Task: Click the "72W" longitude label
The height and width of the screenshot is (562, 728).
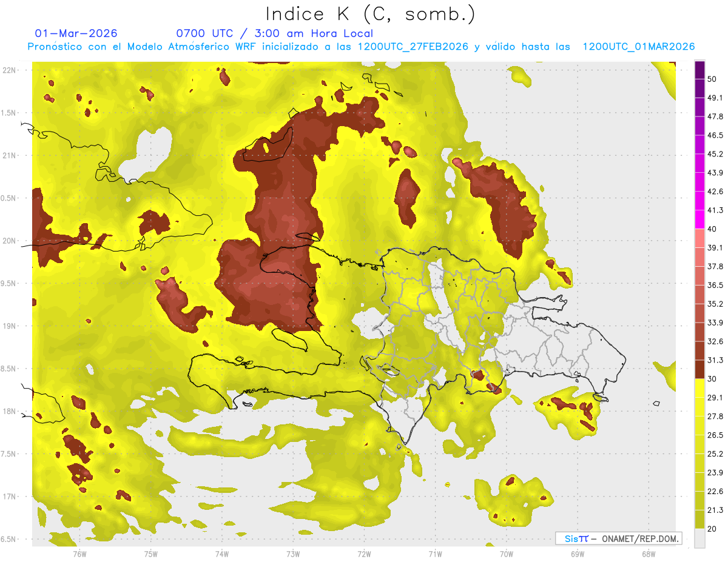Action: click(364, 554)
